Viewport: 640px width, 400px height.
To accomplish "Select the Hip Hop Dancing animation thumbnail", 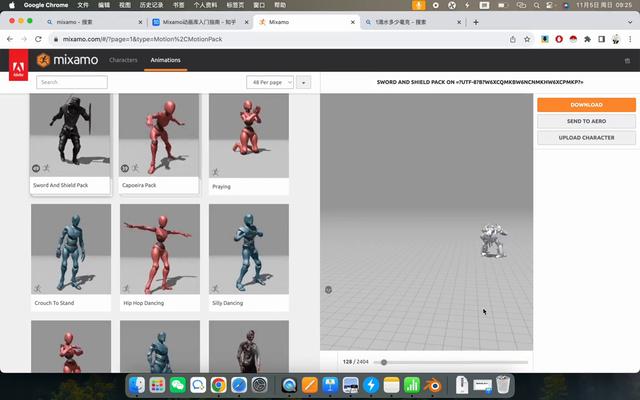I will click(160, 249).
